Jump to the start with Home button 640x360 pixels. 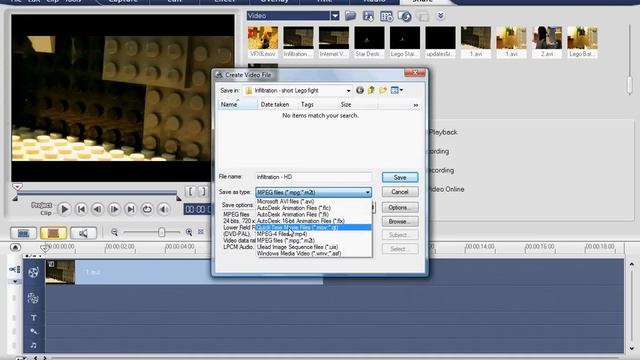point(81,209)
